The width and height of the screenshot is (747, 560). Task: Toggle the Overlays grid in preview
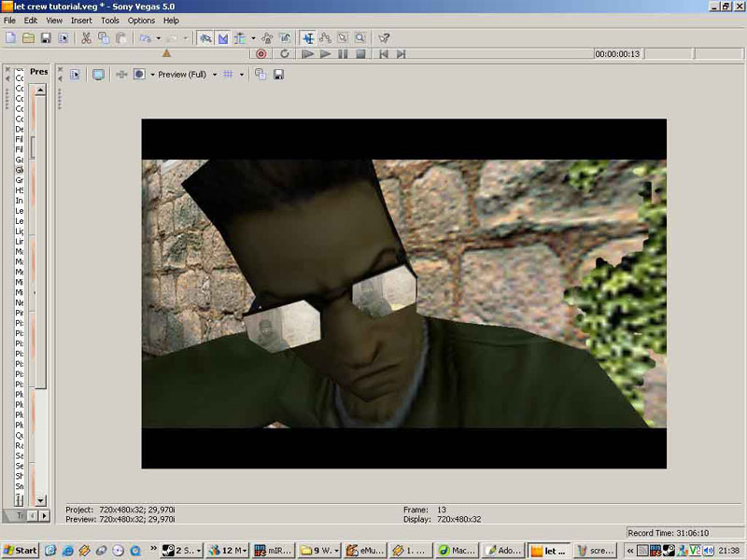[228, 75]
